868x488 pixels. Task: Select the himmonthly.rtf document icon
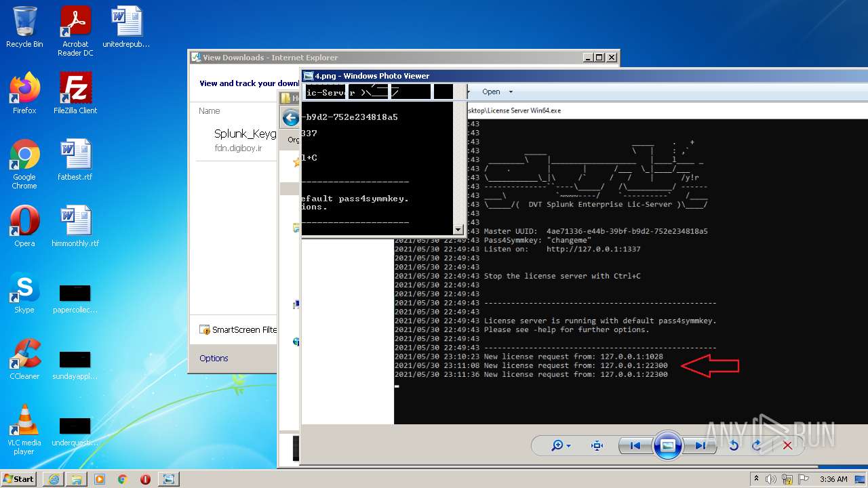(x=75, y=226)
